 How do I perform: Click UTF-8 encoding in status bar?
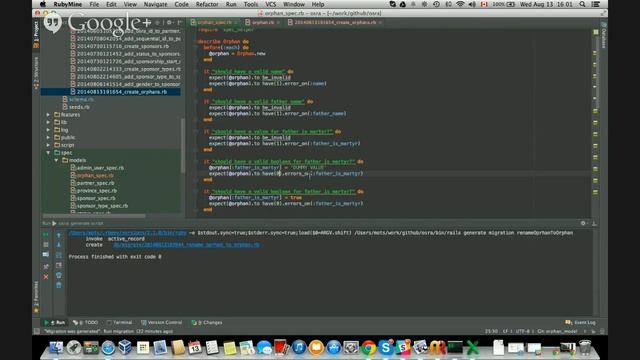click(x=522, y=331)
